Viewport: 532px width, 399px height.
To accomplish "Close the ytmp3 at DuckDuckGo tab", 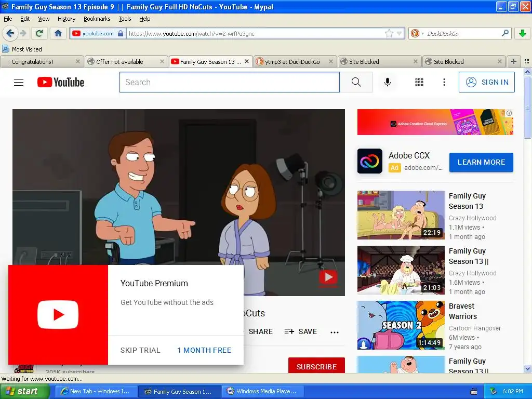I will coord(331,61).
